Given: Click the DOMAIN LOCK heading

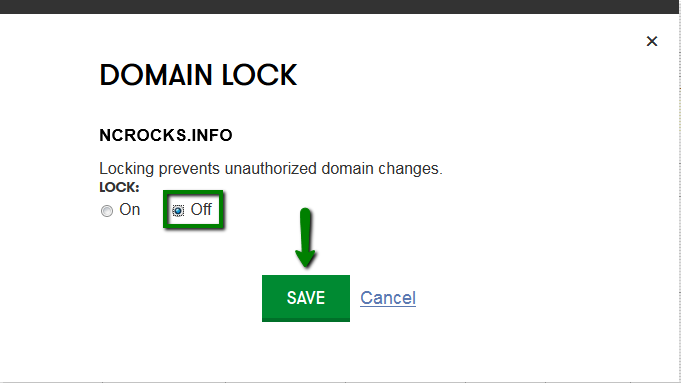Looking at the screenshot, I should point(198,75).
